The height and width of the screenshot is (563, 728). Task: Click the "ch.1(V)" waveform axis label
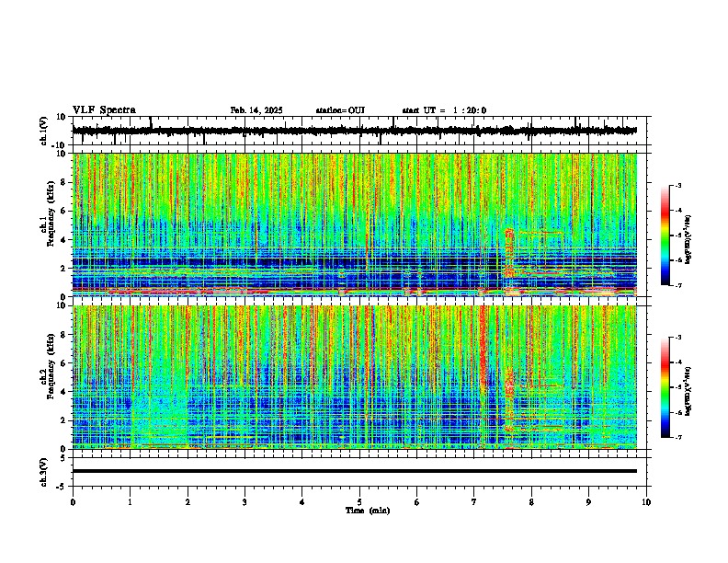pyautogui.click(x=44, y=131)
